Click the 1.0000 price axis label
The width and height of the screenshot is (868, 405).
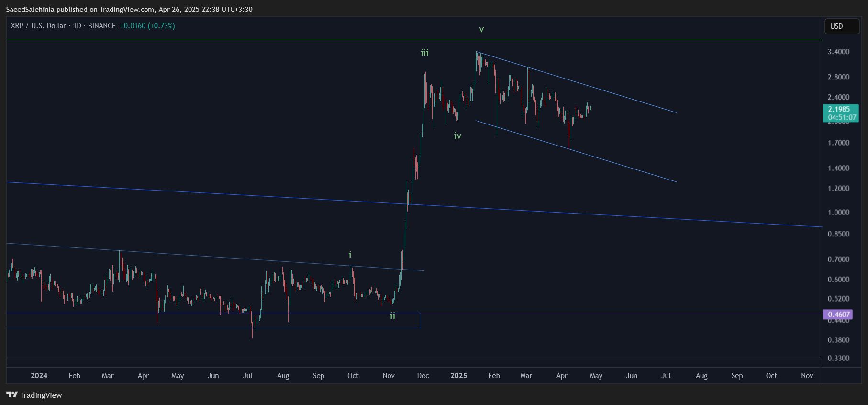838,212
